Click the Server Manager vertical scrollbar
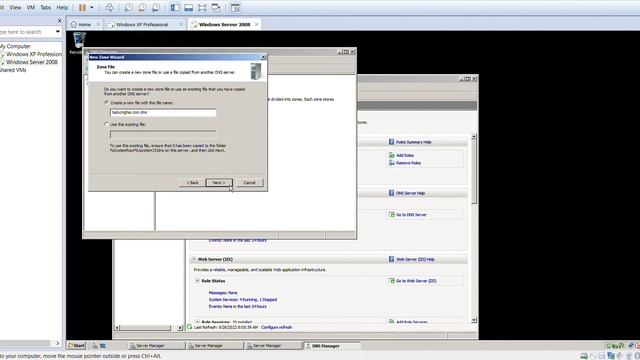The height and width of the screenshot is (360, 640). [x=474, y=171]
